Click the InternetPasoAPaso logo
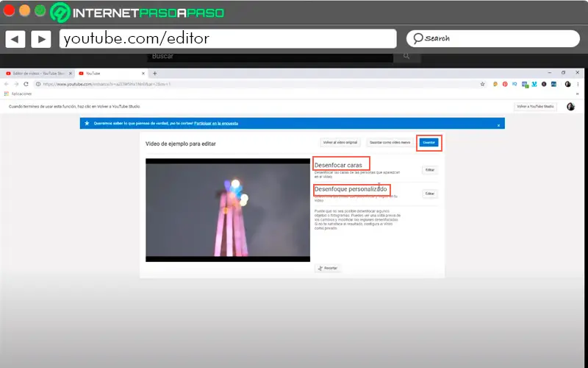The width and height of the screenshot is (588, 368). pyautogui.click(x=137, y=13)
